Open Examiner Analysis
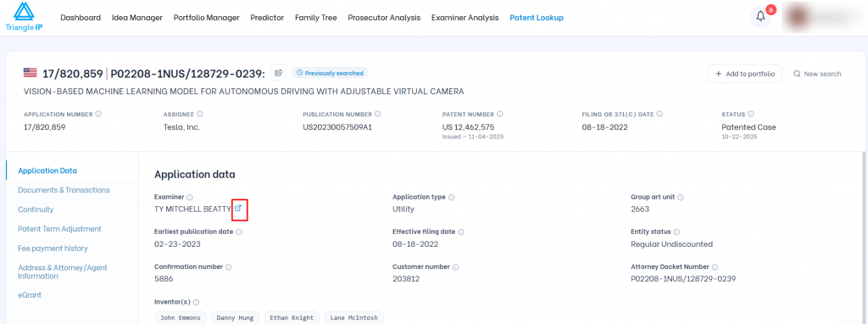868x324 pixels. coord(465,18)
